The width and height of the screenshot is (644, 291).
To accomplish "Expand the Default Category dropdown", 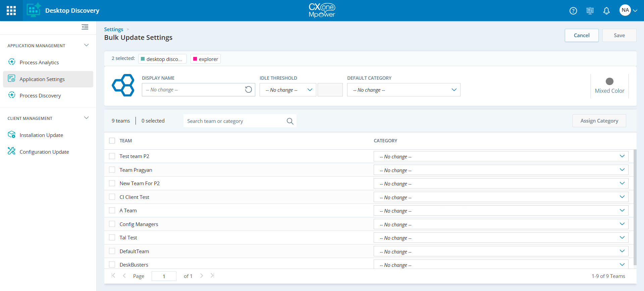I will click(404, 90).
